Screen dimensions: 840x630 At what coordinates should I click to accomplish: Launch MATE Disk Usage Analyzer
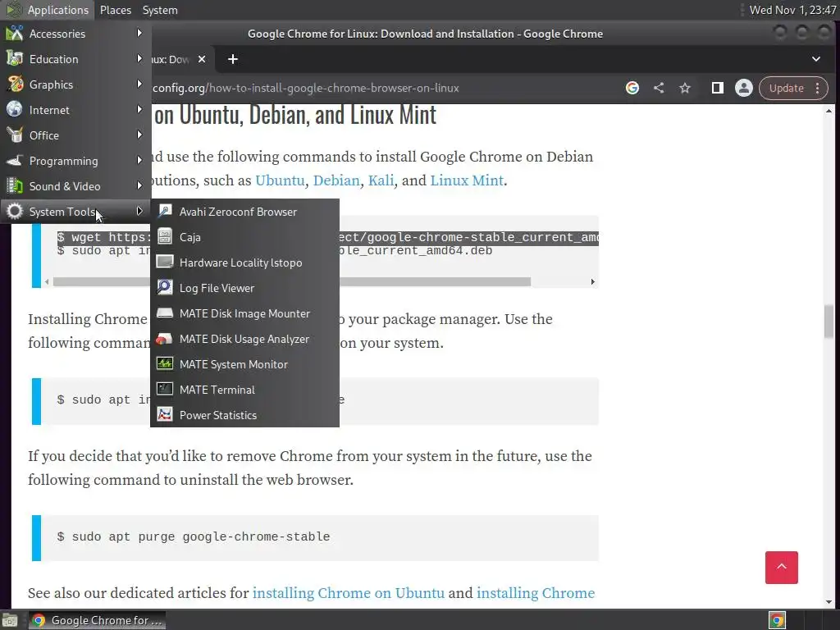(x=244, y=339)
